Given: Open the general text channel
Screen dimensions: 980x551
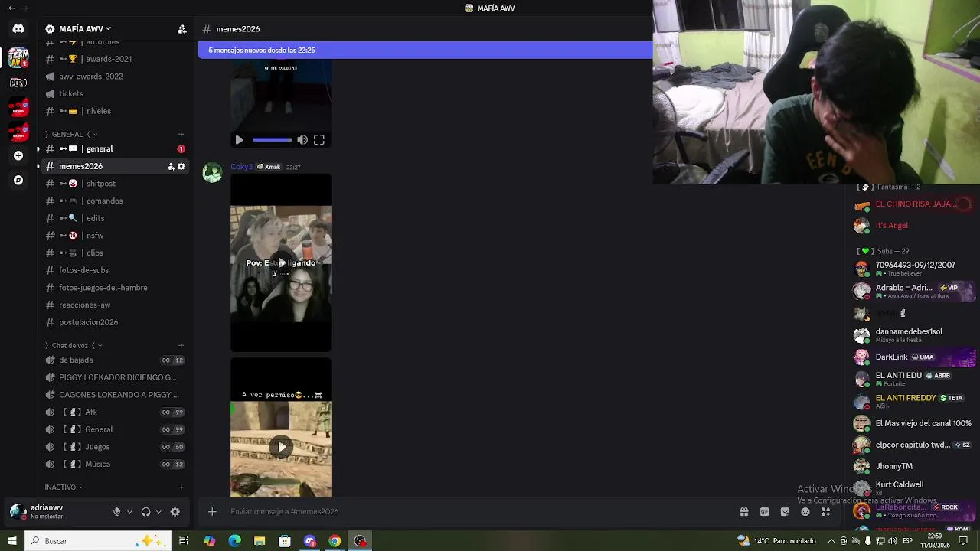Looking at the screenshot, I should [x=115, y=148].
